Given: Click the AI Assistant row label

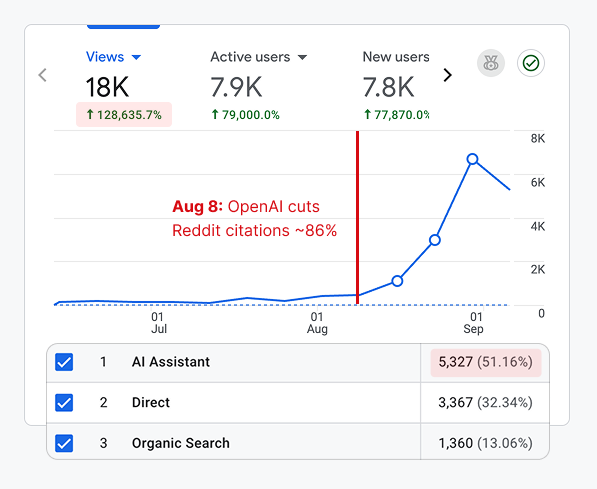Looking at the screenshot, I should pyautogui.click(x=171, y=362).
